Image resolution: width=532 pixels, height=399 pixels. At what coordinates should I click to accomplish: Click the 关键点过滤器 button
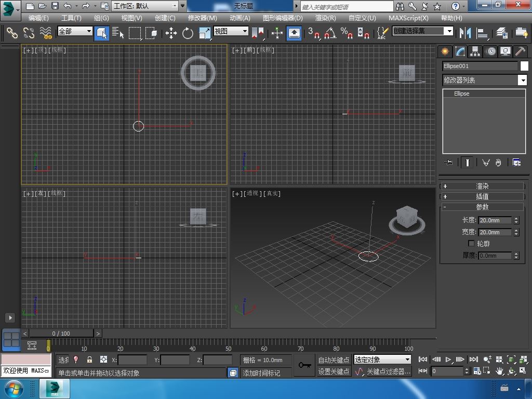pos(388,371)
